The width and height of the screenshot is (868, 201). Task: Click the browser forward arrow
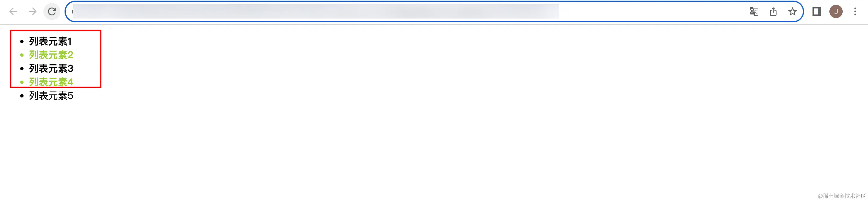(32, 12)
